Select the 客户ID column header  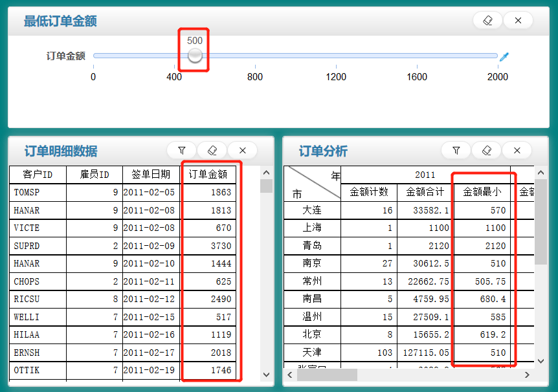[x=38, y=175]
